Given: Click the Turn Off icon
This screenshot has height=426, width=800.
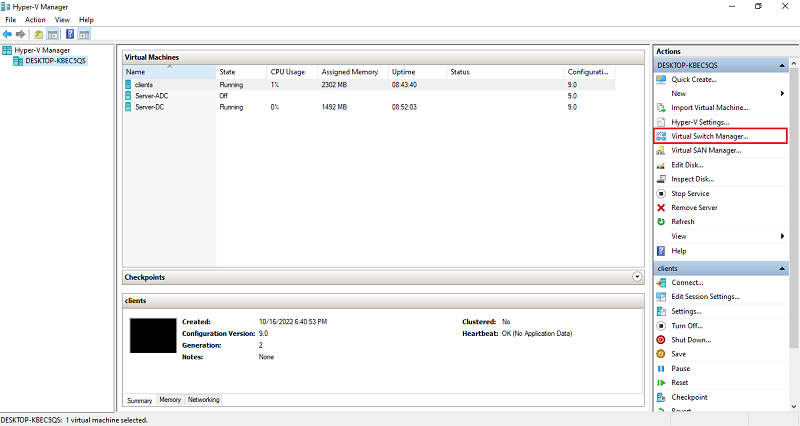Looking at the screenshot, I should click(x=661, y=325).
